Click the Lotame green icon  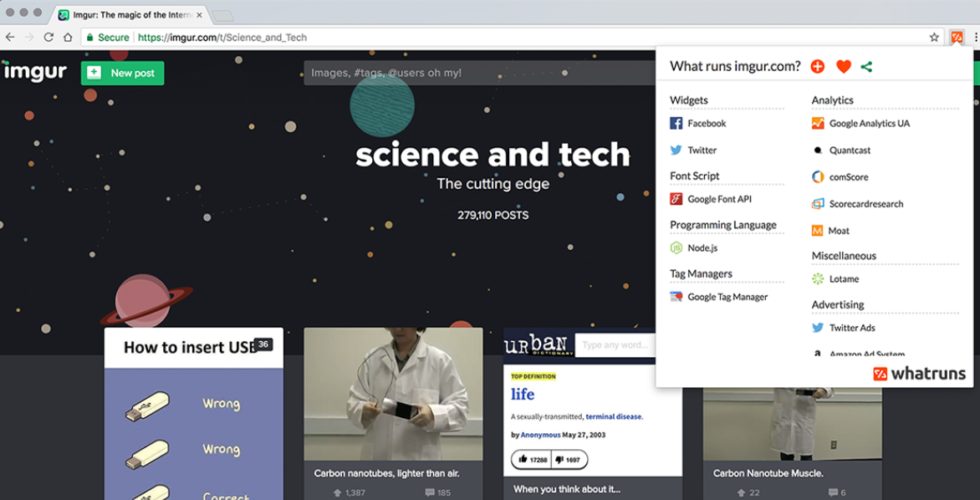pyautogui.click(x=818, y=278)
